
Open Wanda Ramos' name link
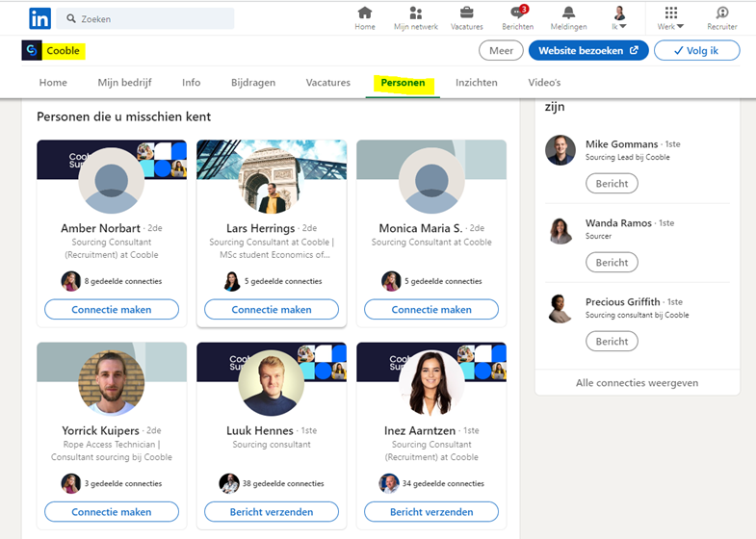pyautogui.click(x=618, y=223)
